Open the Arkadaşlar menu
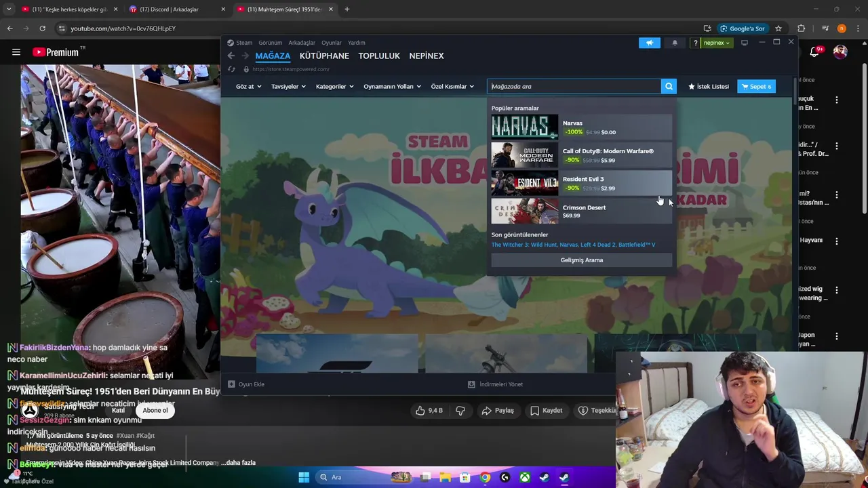This screenshot has width=868, height=488. click(x=302, y=43)
